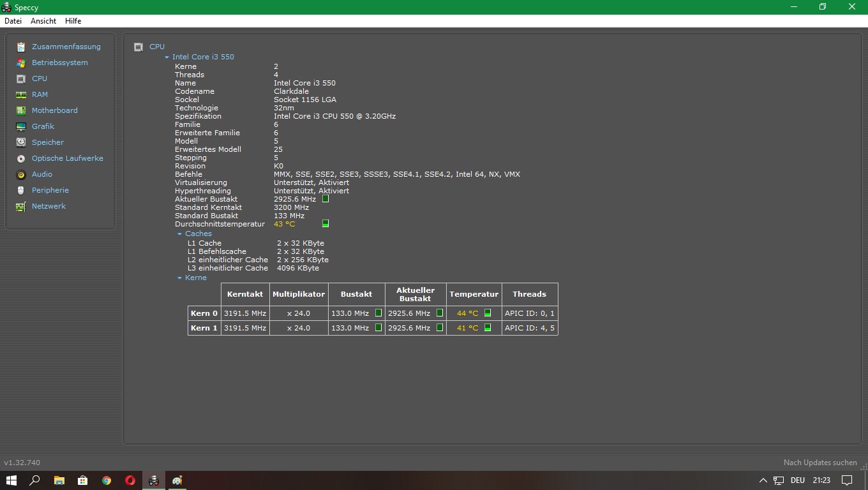The image size is (868, 490).
Task: Select the RAM module icon
Action: coord(21,94)
